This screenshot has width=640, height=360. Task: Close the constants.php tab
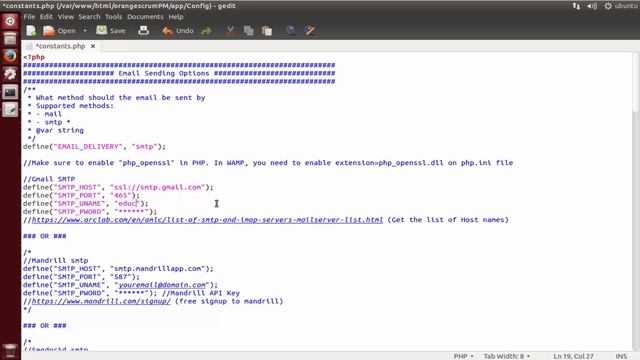93,46
